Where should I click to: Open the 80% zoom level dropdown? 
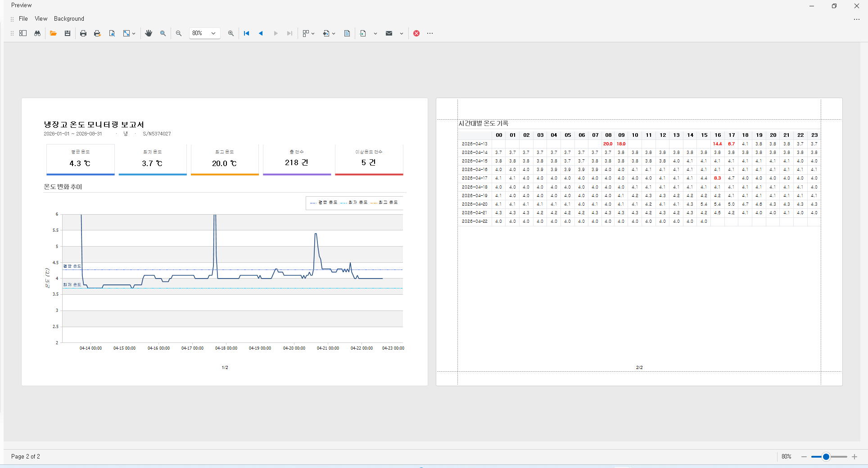coord(205,33)
